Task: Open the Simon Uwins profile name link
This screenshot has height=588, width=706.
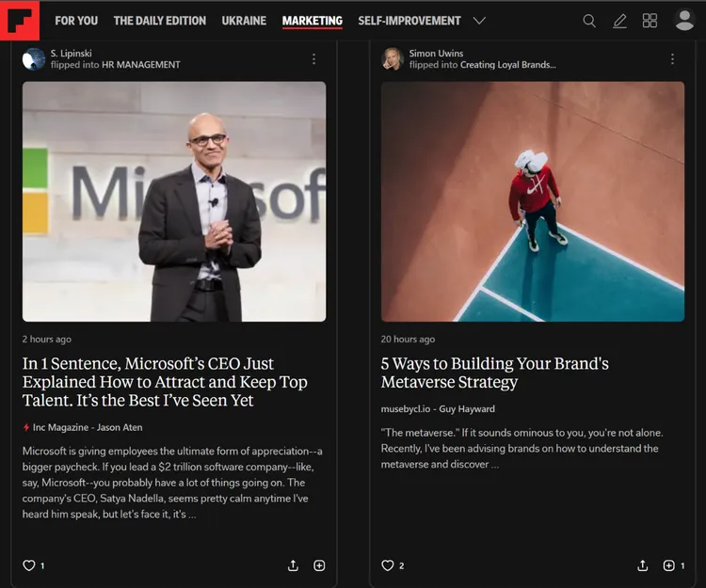Action: point(436,53)
